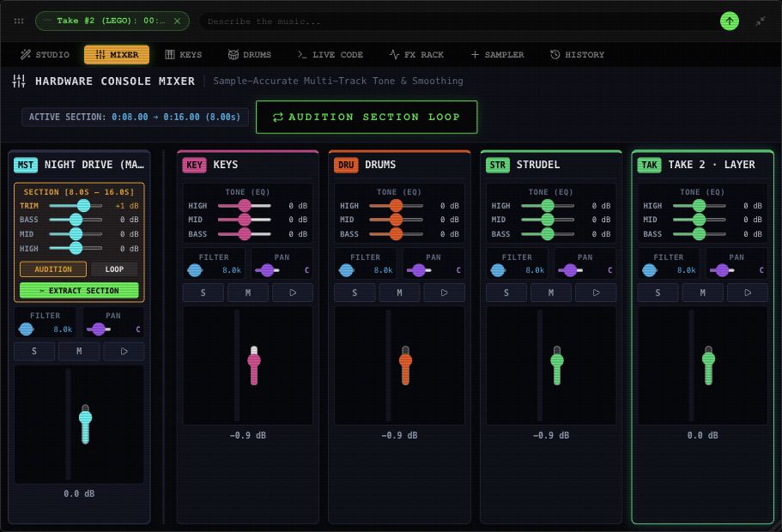The height and width of the screenshot is (532, 782).
Task: Click Extract Section button
Action: tap(79, 291)
